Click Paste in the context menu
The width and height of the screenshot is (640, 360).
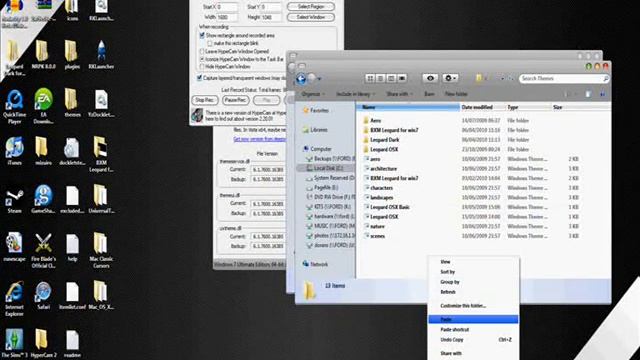pyautogui.click(x=473, y=319)
